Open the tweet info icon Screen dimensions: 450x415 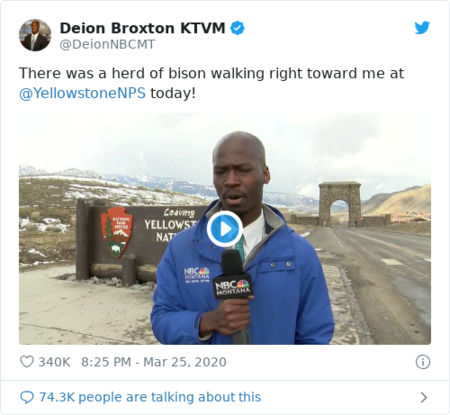(x=423, y=362)
